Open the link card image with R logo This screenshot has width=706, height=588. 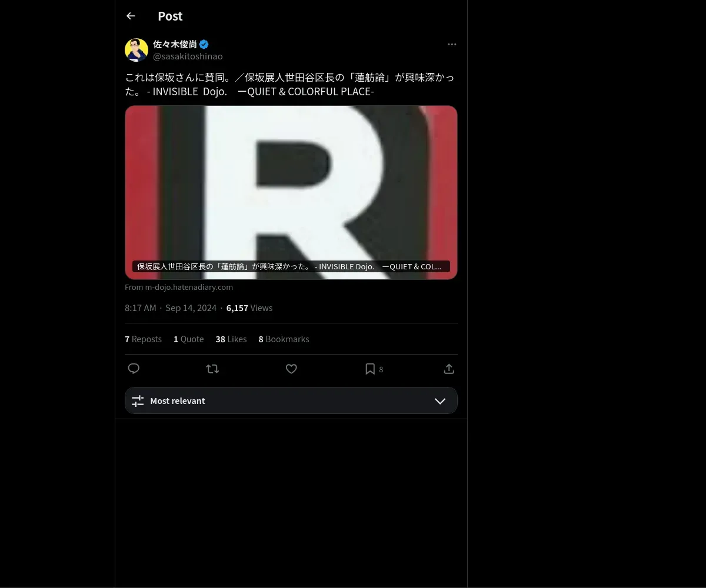coord(291,192)
